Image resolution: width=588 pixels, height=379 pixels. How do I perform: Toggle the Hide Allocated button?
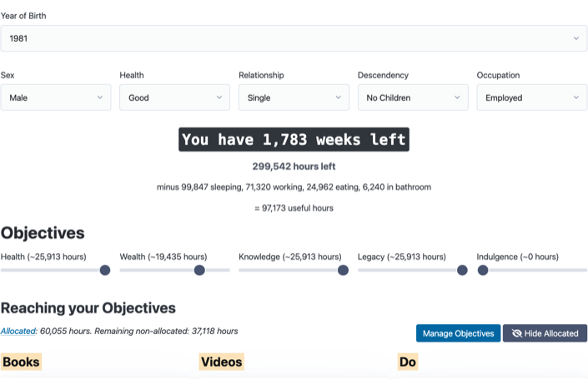pos(545,333)
